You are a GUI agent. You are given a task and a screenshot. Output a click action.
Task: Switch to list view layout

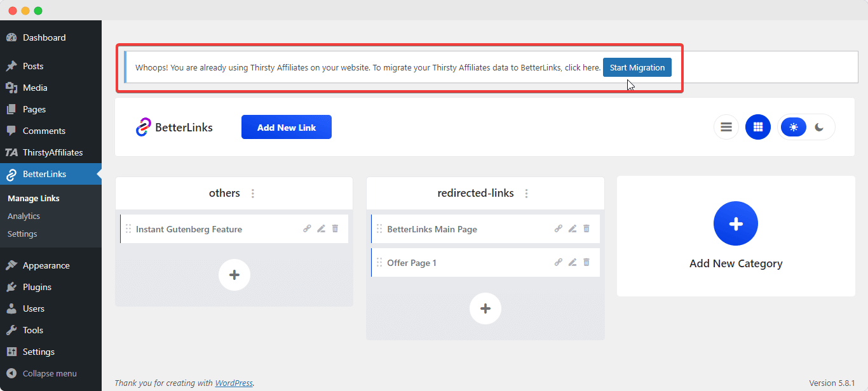click(x=726, y=127)
